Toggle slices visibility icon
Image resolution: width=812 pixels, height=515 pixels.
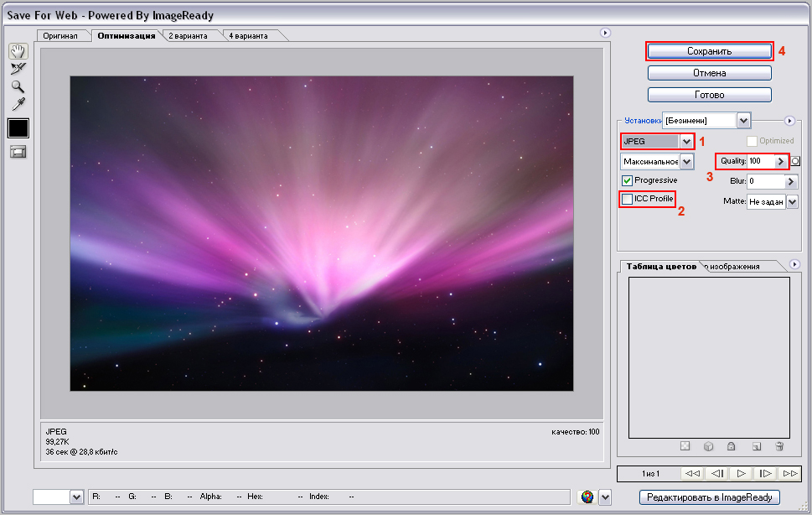point(18,152)
